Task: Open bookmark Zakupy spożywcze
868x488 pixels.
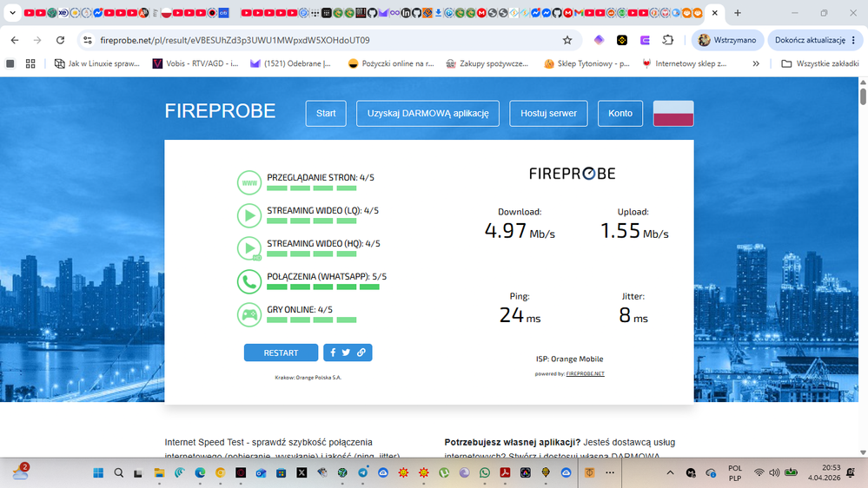Action: click(487, 63)
